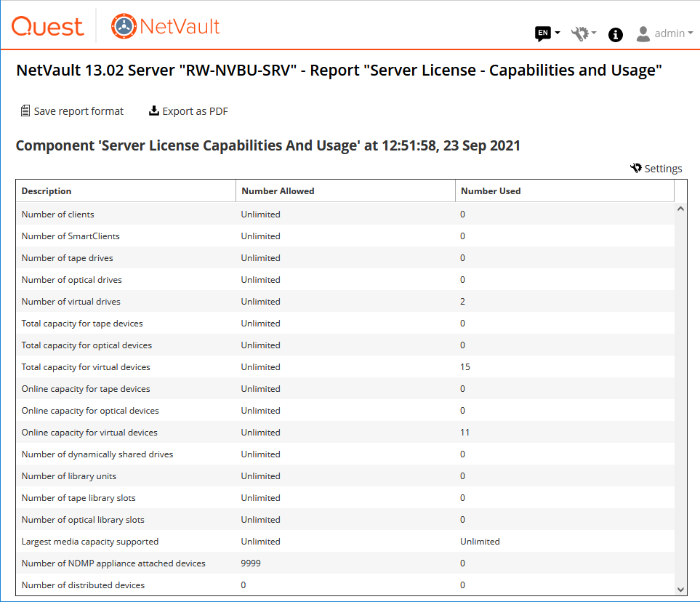700x602 pixels.
Task: Click used value 2 for virtual drives
Action: [462, 302]
